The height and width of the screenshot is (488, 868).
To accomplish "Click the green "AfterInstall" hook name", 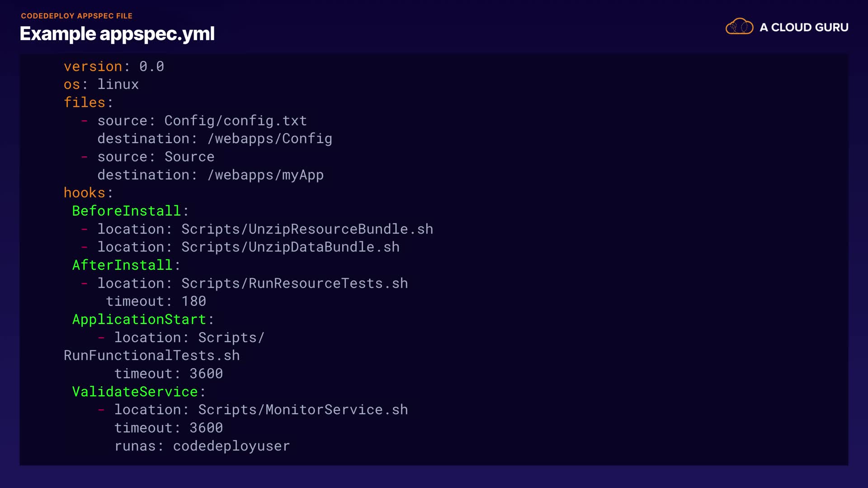I will tap(122, 265).
